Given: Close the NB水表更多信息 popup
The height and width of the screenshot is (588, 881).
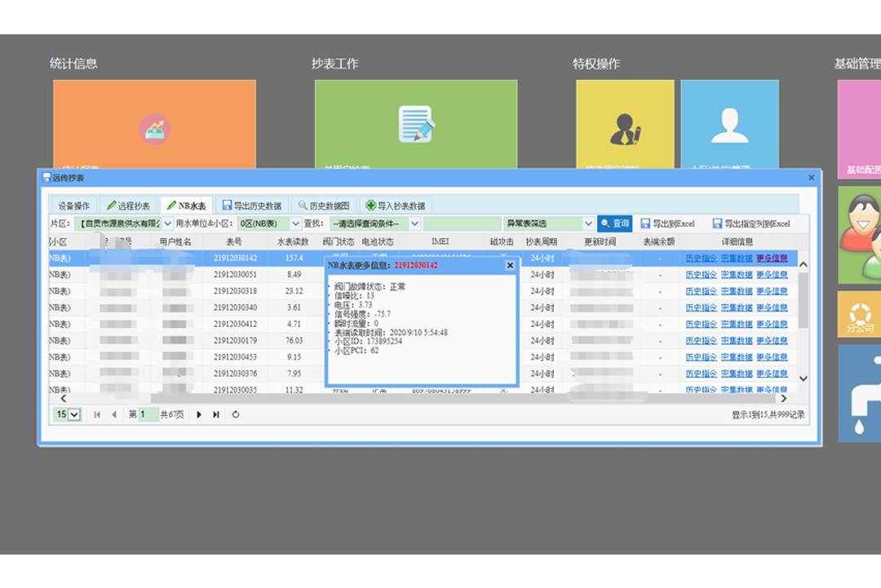Looking at the screenshot, I should pyautogui.click(x=510, y=265).
